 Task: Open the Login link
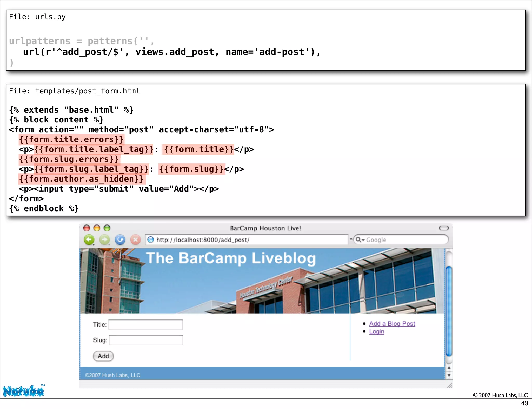(377, 331)
